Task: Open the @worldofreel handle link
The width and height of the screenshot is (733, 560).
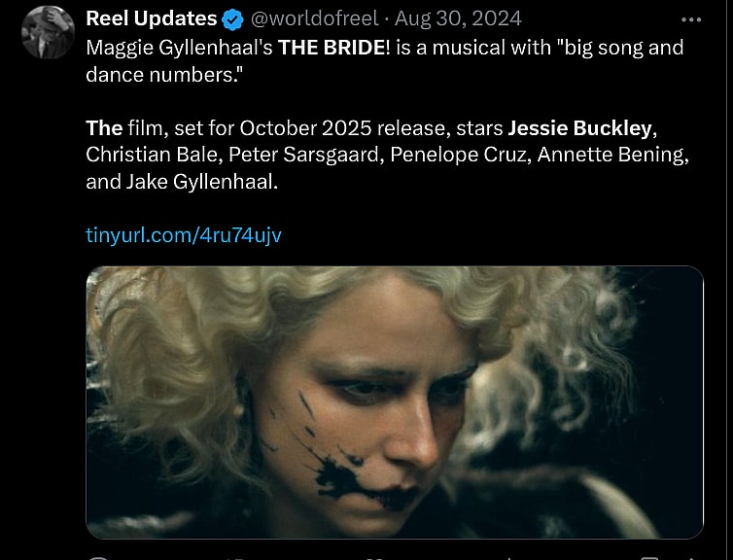Action: pos(315,18)
